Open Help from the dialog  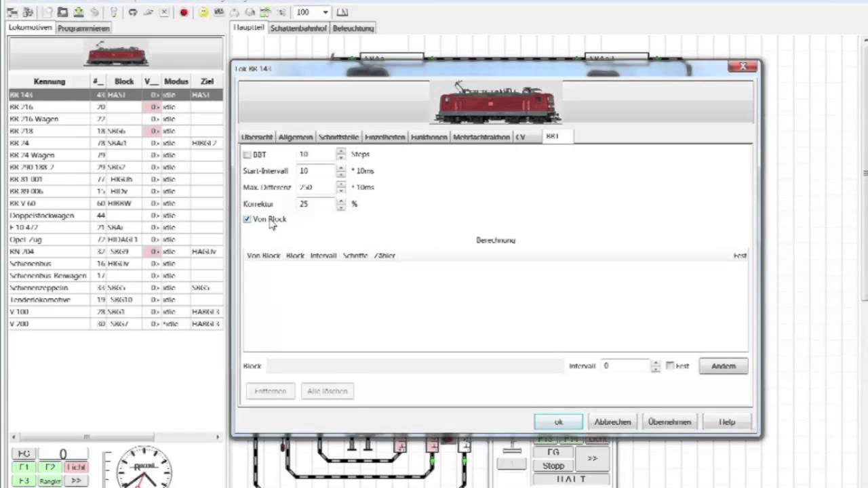(x=727, y=422)
